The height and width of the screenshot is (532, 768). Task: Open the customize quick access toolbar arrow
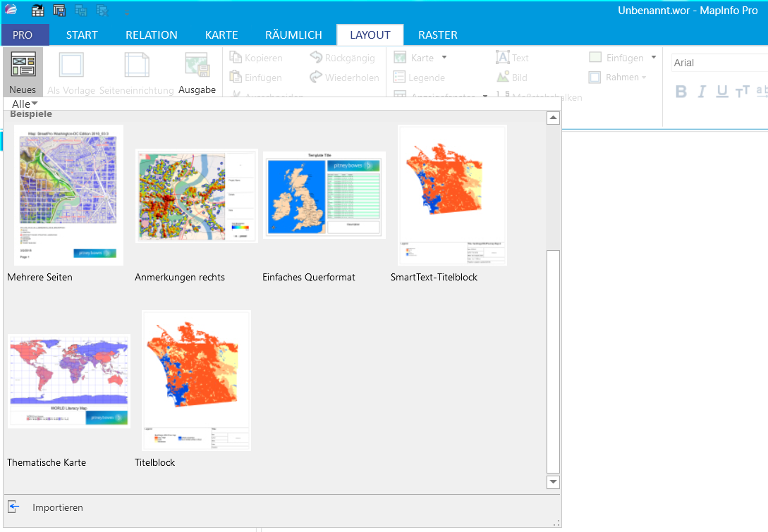(x=127, y=12)
